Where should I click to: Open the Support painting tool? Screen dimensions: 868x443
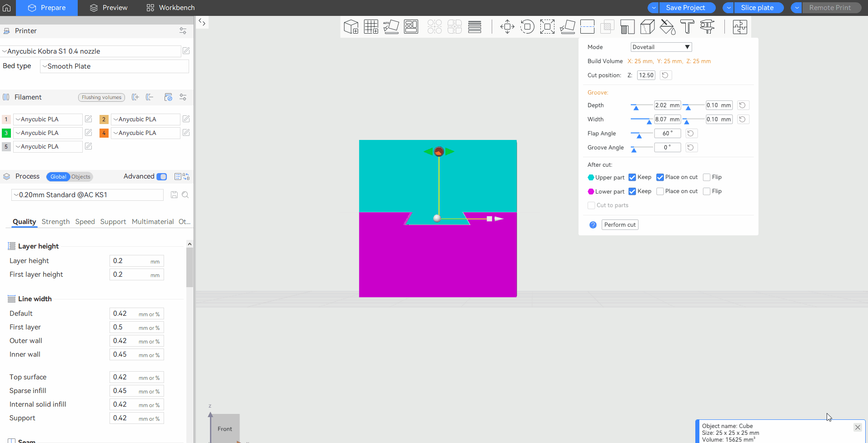click(627, 27)
